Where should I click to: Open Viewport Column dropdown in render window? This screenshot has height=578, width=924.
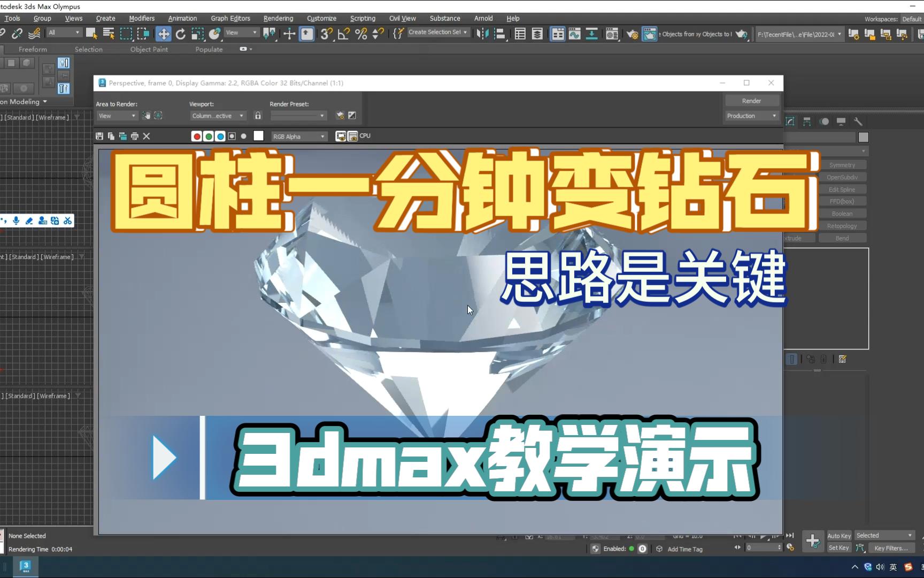pyautogui.click(x=218, y=116)
